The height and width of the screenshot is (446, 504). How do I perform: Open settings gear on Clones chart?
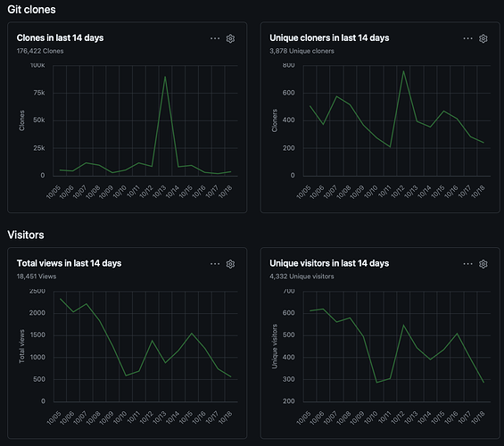(x=230, y=38)
